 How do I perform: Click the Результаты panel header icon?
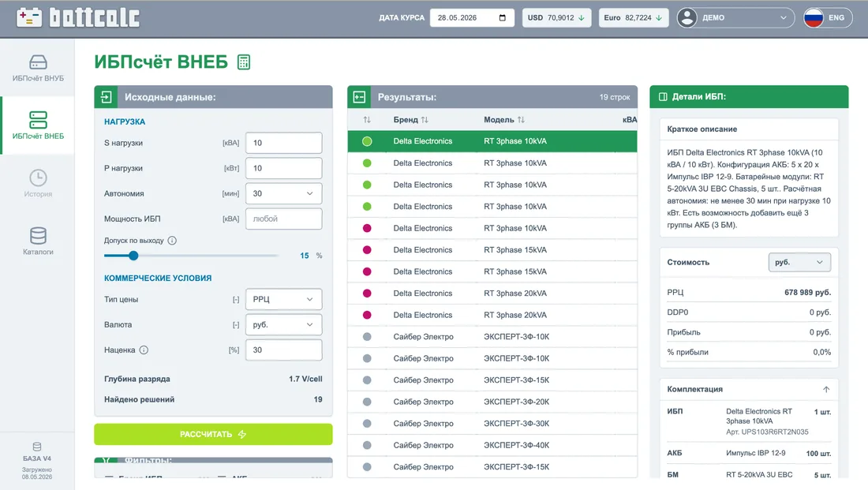[x=359, y=97]
